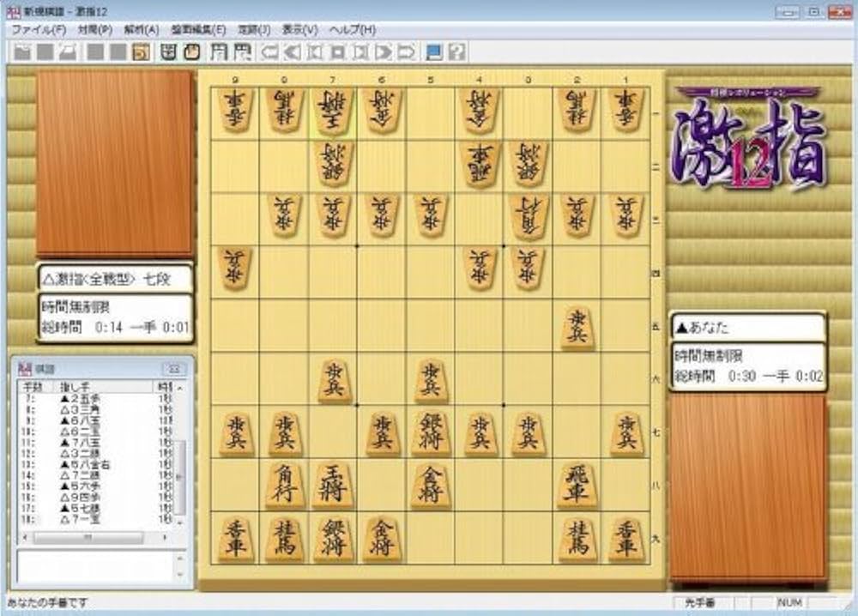Click the second board-layout icon with dots
Image resolution: width=858 pixels, height=616 pixels.
pos(242,52)
